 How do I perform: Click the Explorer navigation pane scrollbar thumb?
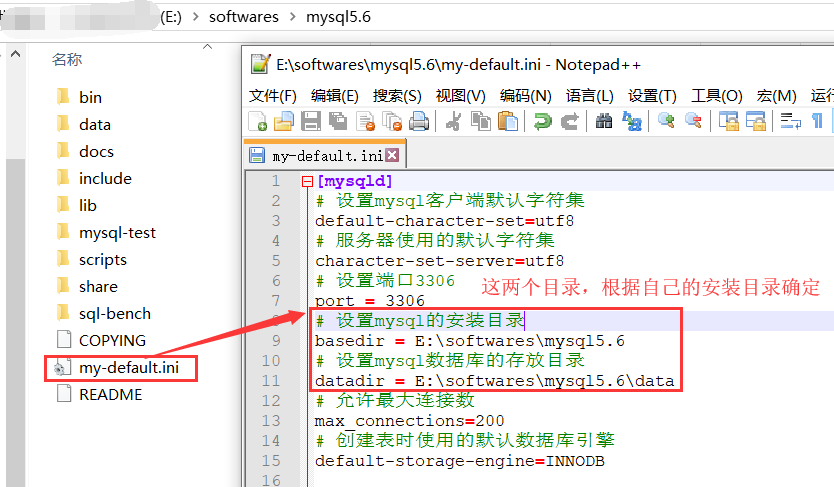pos(15,323)
